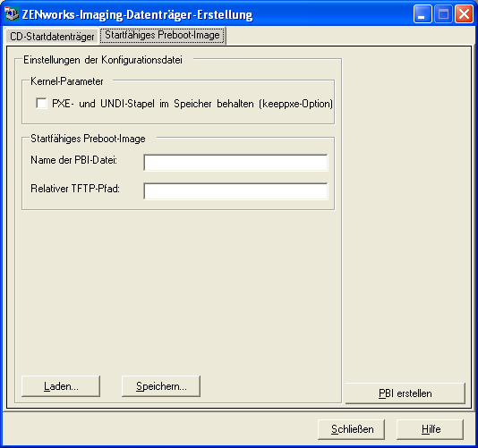Click the Laden... button

pos(61,386)
